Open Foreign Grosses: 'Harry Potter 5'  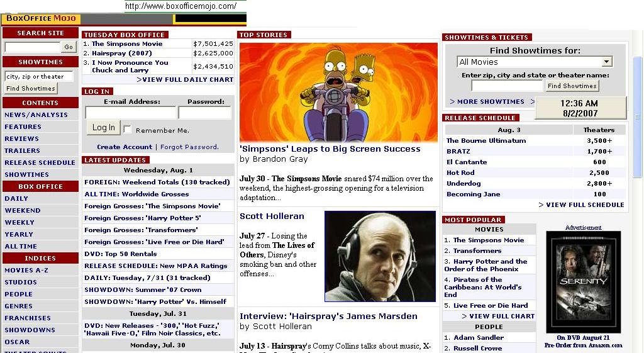pyautogui.click(x=143, y=218)
